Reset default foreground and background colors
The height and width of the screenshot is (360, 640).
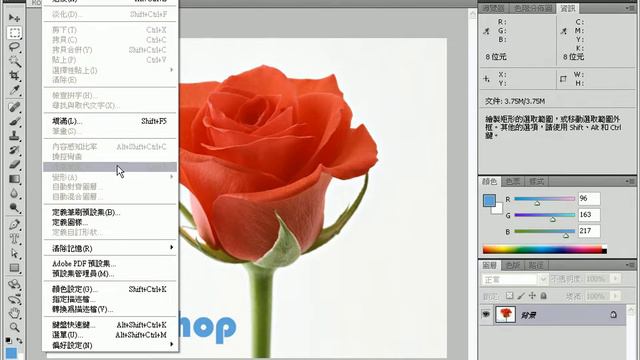[x=8, y=340]
